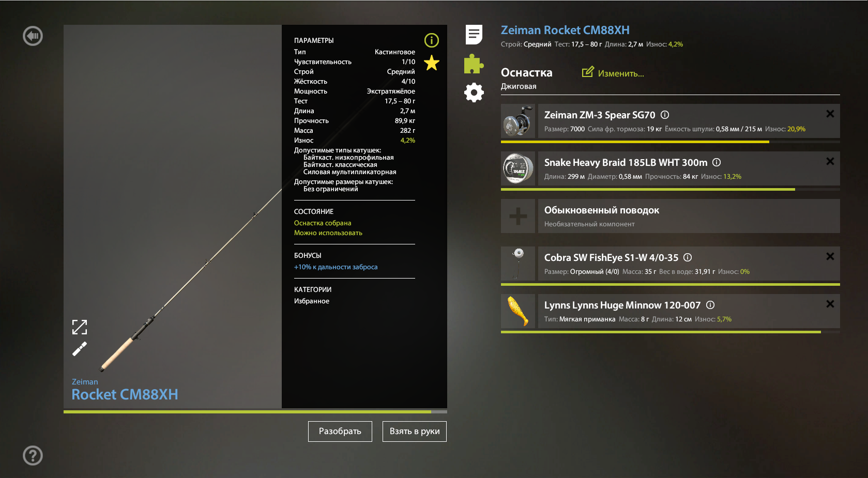Click the Можно использовать status text
This screenshot has height=478, width=868.
point(328,233)
